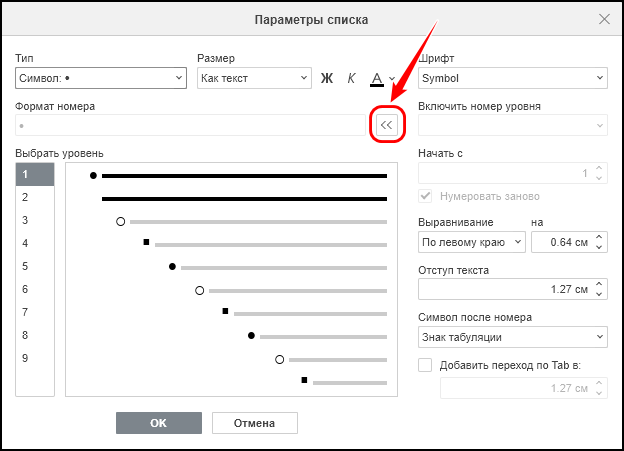
Task: Click the level 1 filled bullet in preview
Action: coord(93,176)
